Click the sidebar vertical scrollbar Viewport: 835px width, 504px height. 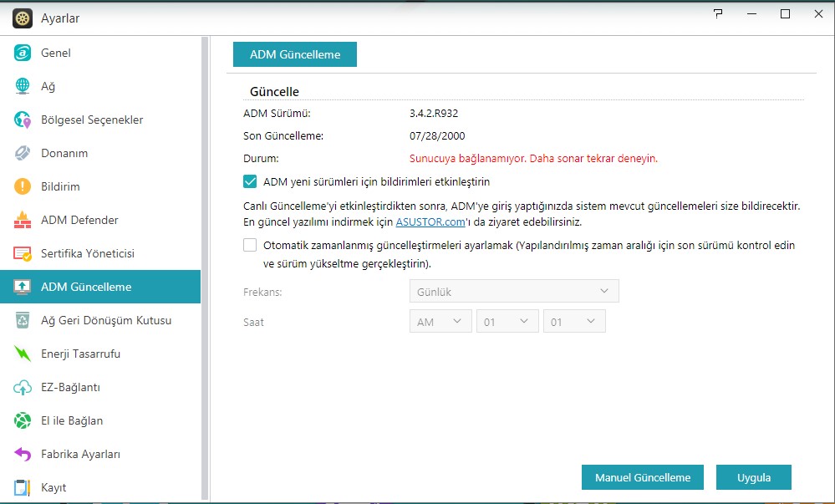coord(206,267)
